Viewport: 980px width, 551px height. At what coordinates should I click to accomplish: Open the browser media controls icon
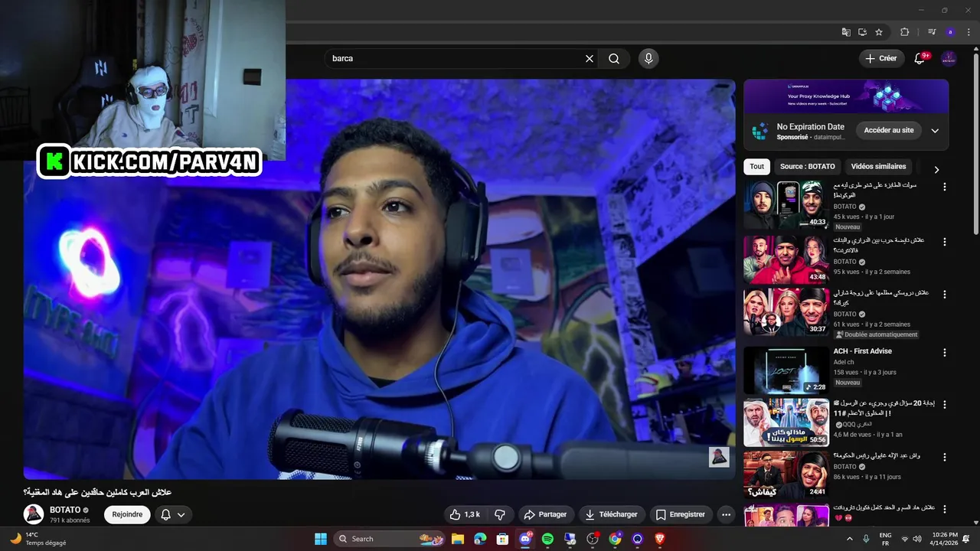[x=932, y=32]
